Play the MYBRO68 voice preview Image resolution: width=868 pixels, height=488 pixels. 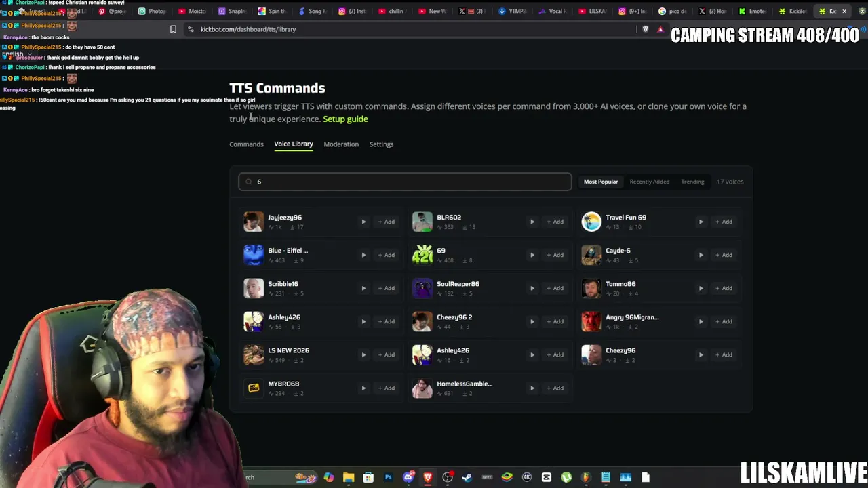(x=363, y=388)
